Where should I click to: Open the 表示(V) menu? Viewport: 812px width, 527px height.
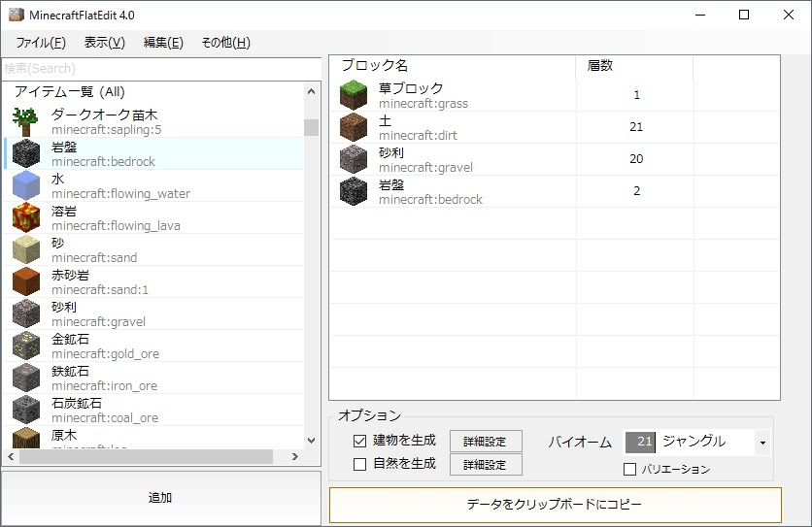105,43
